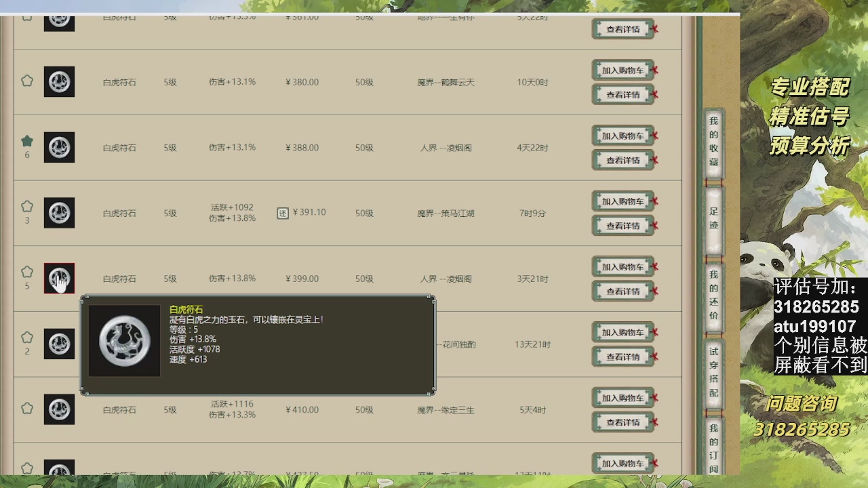Click the item icon in the ¥388.00 row
Viewport: 868px width, 488px height.
click(59, 147)
